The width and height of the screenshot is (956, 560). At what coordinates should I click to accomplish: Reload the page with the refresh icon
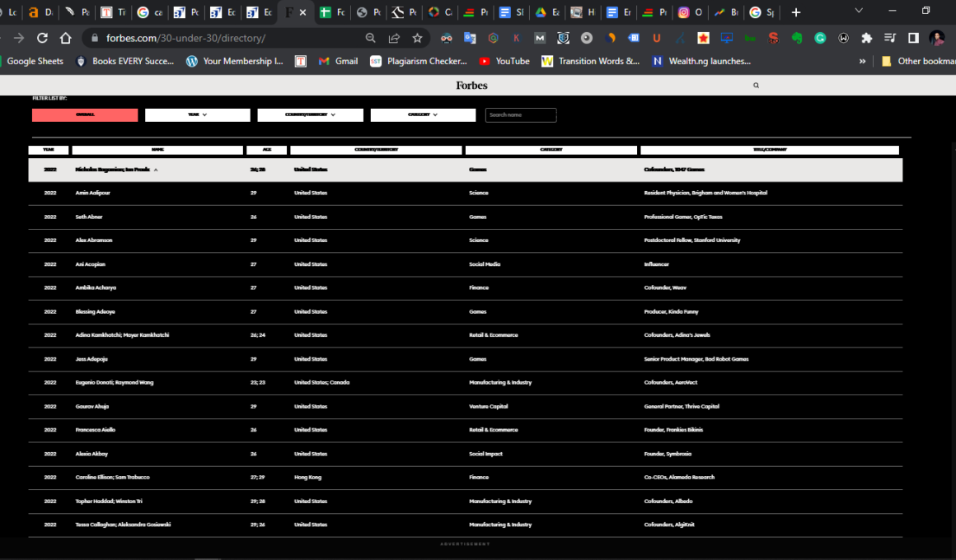[x=42, y=38]
